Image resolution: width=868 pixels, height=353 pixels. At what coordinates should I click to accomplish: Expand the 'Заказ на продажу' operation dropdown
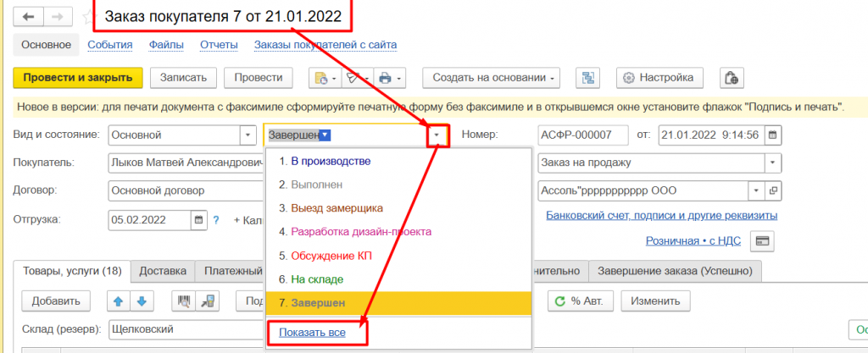pos(773,163)
